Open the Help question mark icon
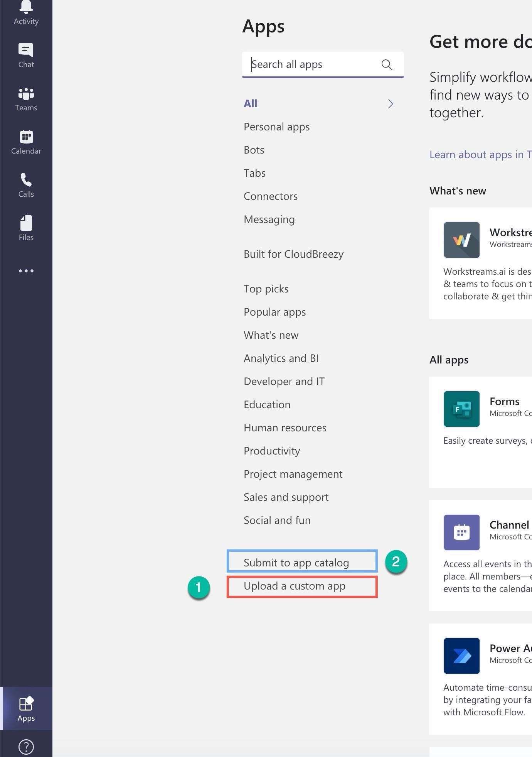This screenshot has height=757, width=532. [26, 747]
